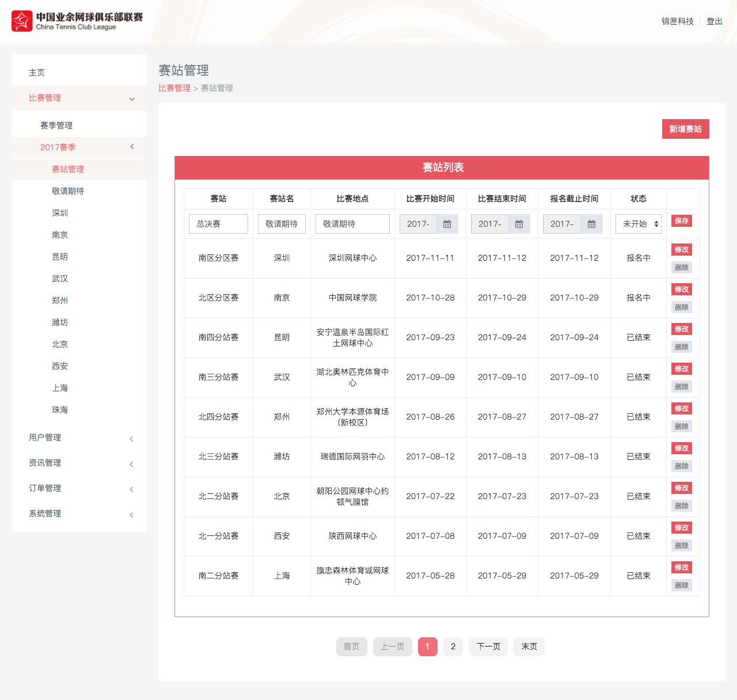Click 下一页 pagination button
The image size is (737, 700).
(x=488, y=646)
